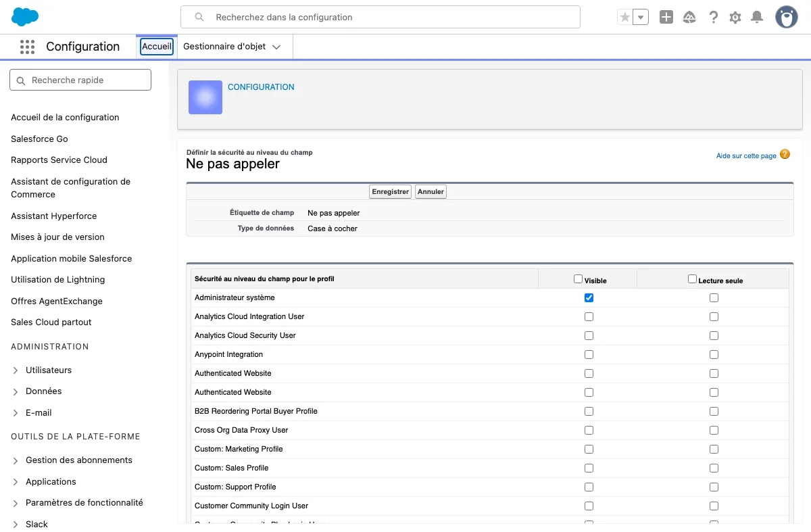The width and height of the screenshot is (811, 532).
Task: Check Lecture seule for Cross Org Data Proxy User
Action: click(x=714, y=430)
